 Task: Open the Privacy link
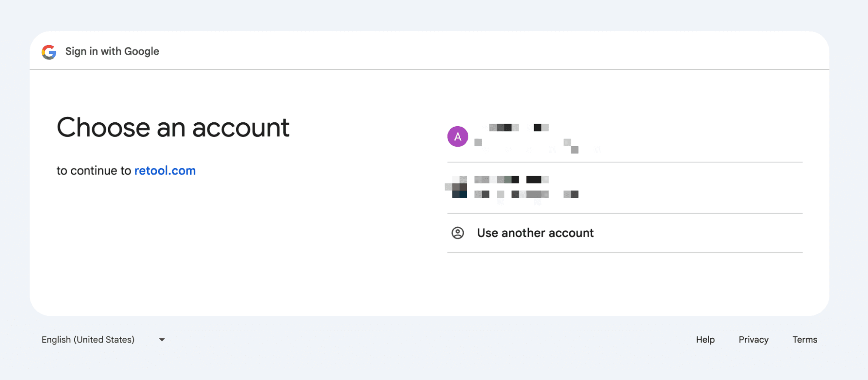753,340
